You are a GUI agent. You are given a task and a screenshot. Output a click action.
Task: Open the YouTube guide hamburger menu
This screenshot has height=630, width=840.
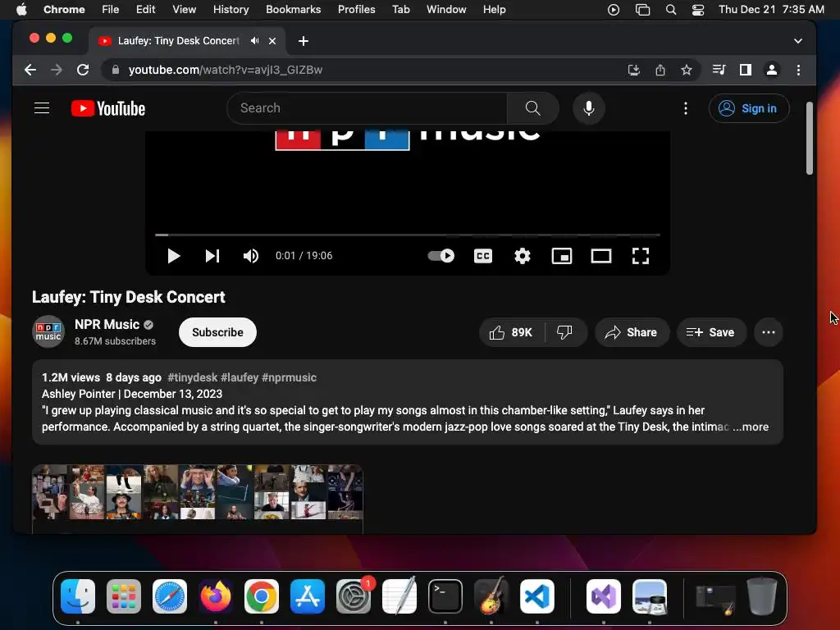coord(42,108)
